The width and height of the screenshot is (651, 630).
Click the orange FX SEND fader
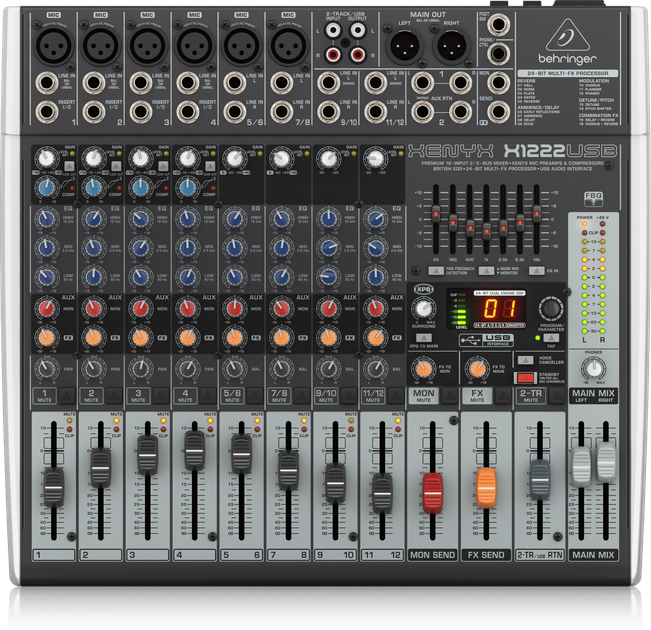point(486,488)
